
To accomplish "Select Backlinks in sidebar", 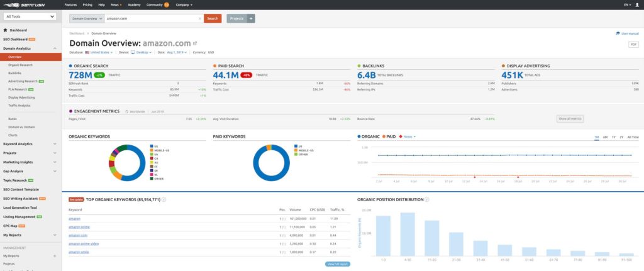I will coord(15,73).
